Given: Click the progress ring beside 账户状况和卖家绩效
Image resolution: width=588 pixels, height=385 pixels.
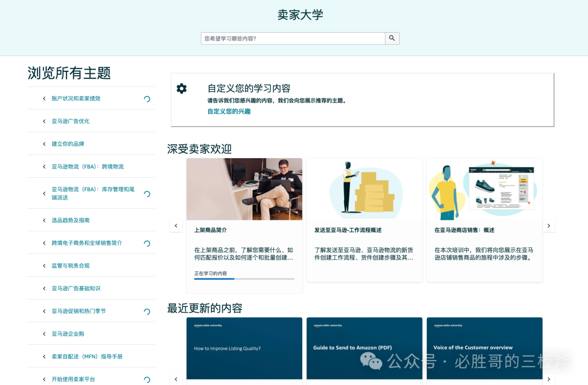Looking at the screenshot, I should pyautogui.click(x=147, y=99).
